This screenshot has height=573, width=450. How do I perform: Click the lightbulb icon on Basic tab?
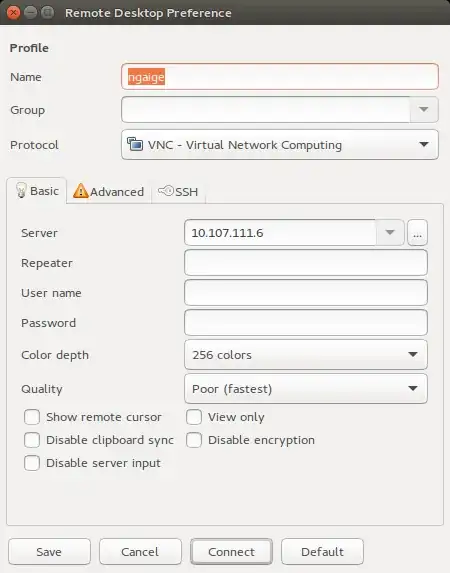pyautogui.click(x=21, y=190)
